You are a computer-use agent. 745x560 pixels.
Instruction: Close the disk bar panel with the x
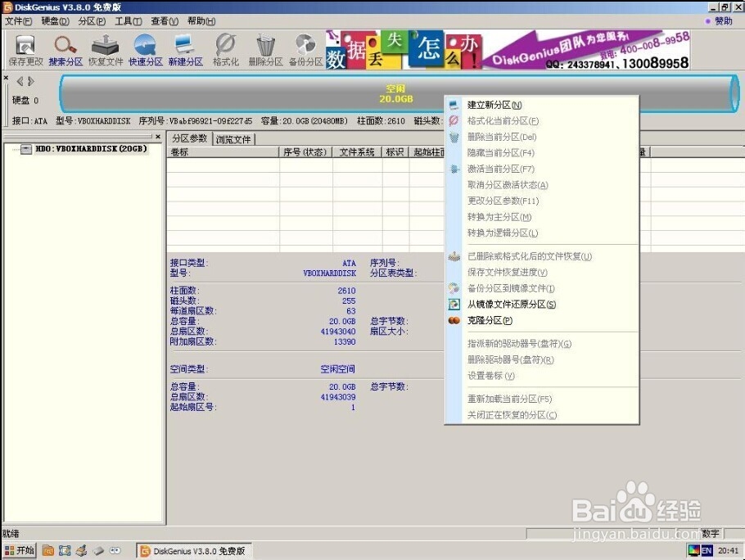coord(6,77)
